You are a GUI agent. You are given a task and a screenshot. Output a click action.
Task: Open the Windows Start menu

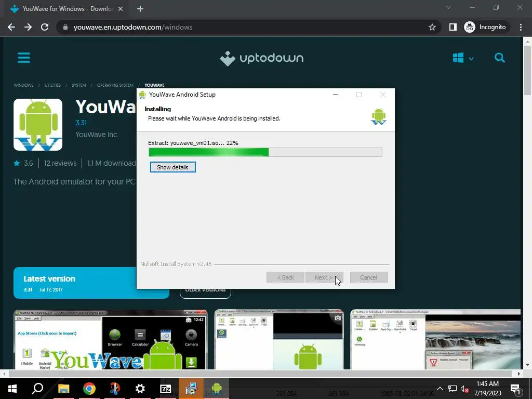(x=12, y=389)
